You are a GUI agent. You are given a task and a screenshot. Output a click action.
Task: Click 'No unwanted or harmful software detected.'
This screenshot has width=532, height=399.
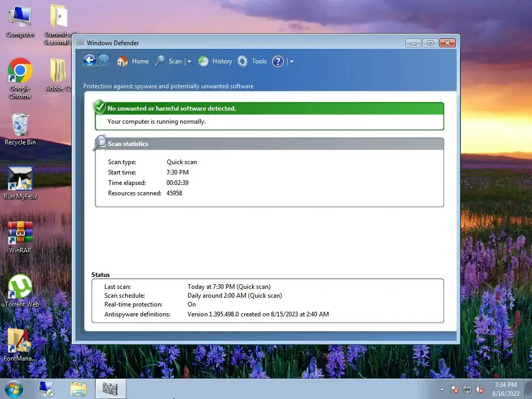pyautogui.click(x=171, y=109)
